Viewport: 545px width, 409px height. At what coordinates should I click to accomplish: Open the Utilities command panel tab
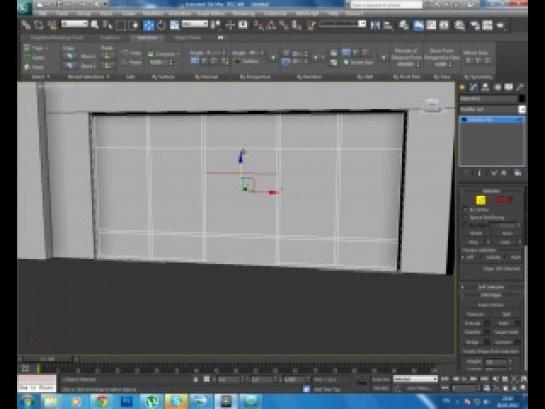coord(520,87)
